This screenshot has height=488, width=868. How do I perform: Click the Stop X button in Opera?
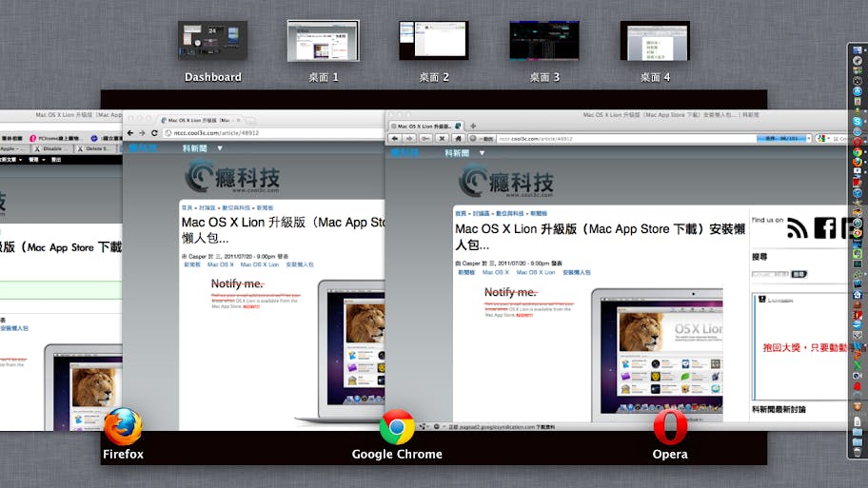442,138
